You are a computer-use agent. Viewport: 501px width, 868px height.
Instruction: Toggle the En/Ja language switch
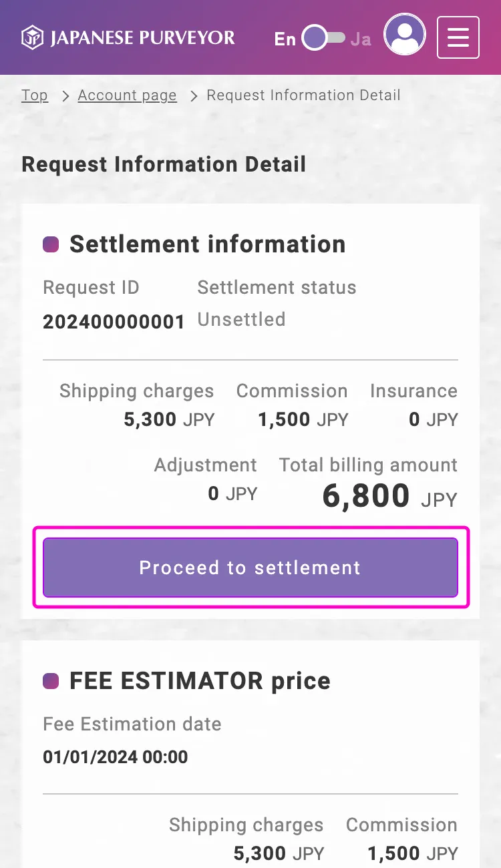(x=323, y=38)
